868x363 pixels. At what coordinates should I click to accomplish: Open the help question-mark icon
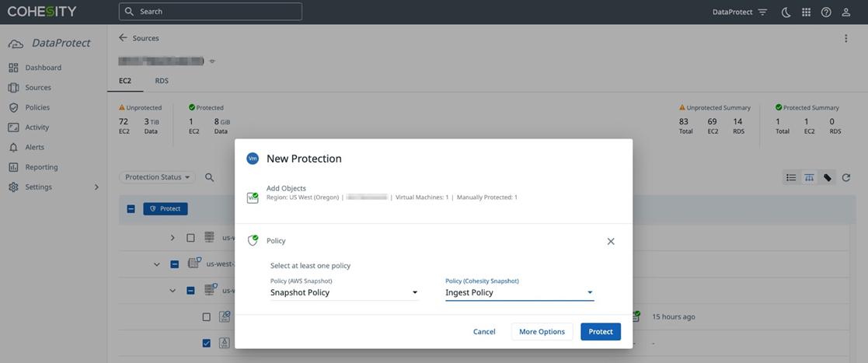coord(826,12)
